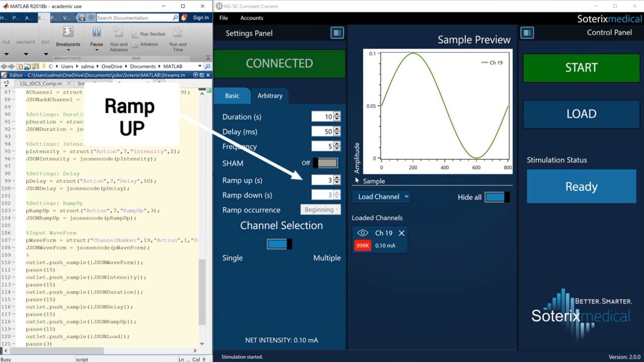This screenshot has width=644, height=362.
Task: Click MATLAB browse for folder icon
Action: (27, 66)
